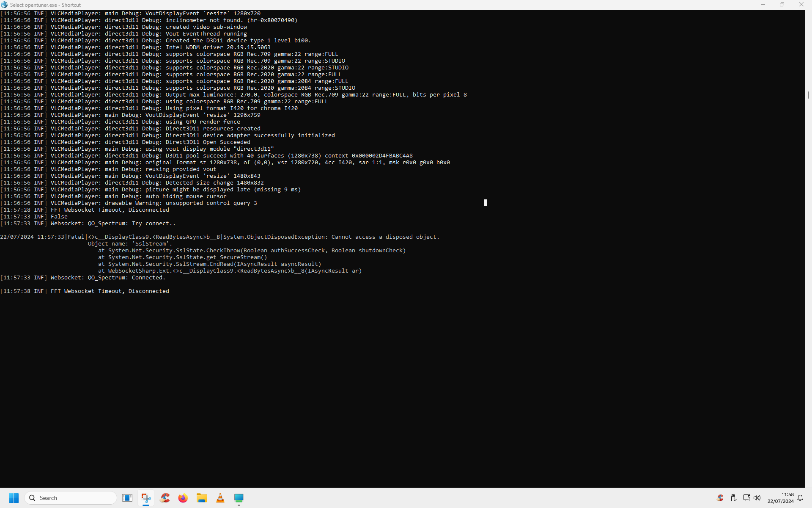Screen dimensions: 812x508
Task: Open the notifications bell
Action: pos(800,498)
